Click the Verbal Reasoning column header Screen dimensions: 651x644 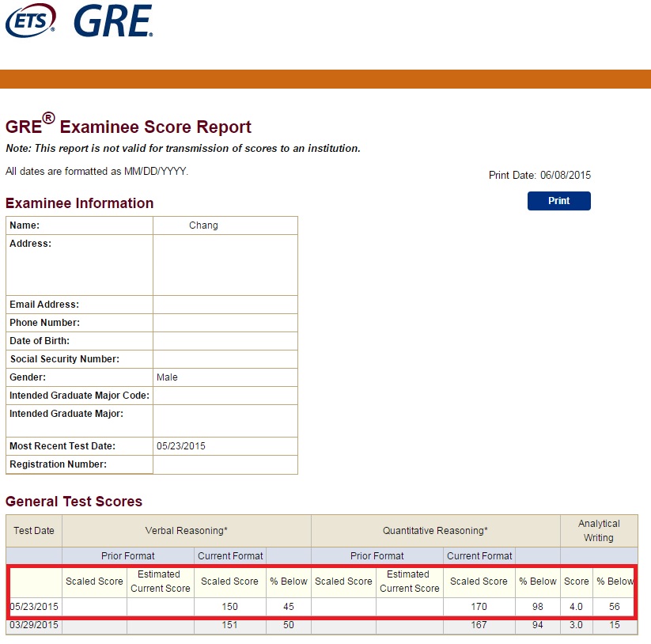pos(187,531)
